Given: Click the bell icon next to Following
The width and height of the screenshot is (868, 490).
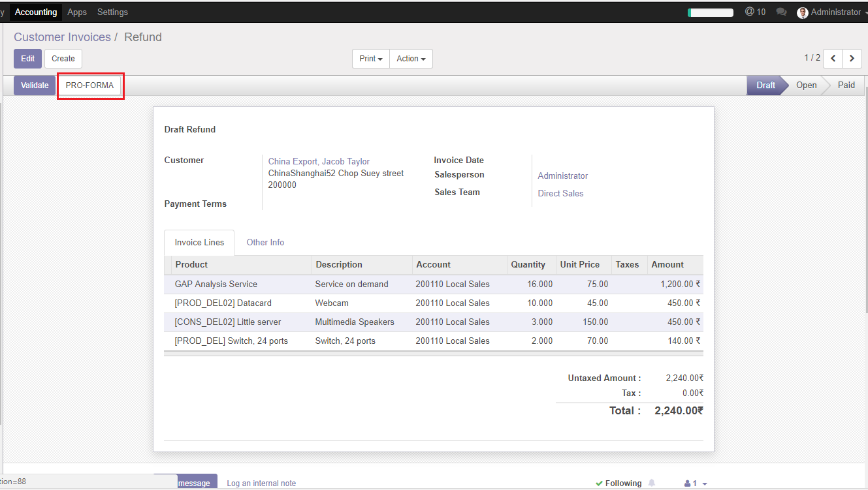Looking at the screenshot, I should coord(653,483).
